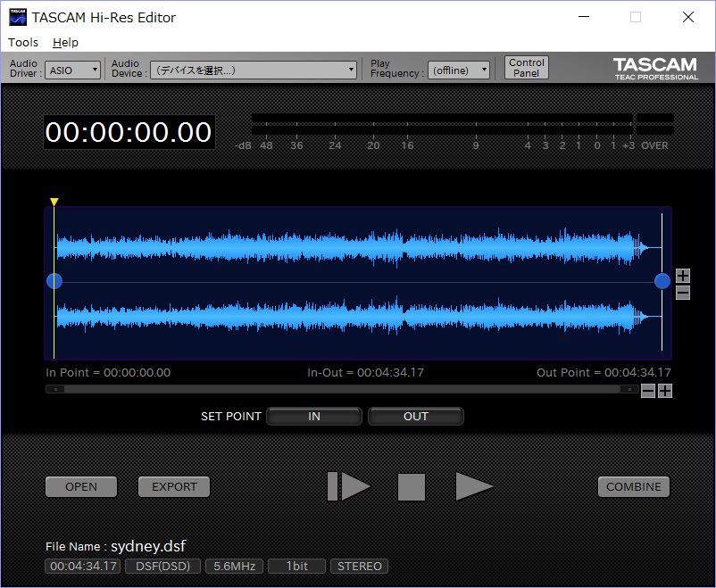
Task: Start playback with the Play button
Action: 473,486
